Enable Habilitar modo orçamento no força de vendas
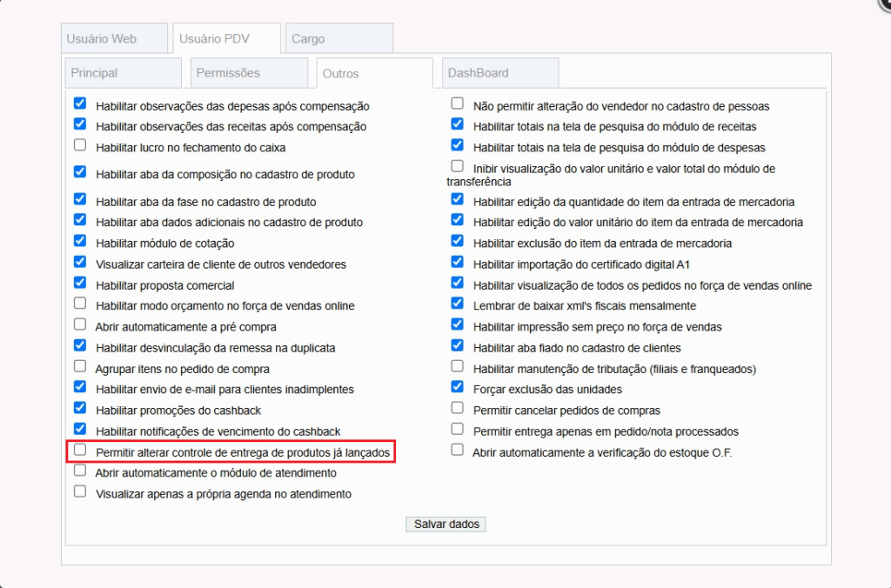This screenshot has width=891, height=588. coord(80,303)
